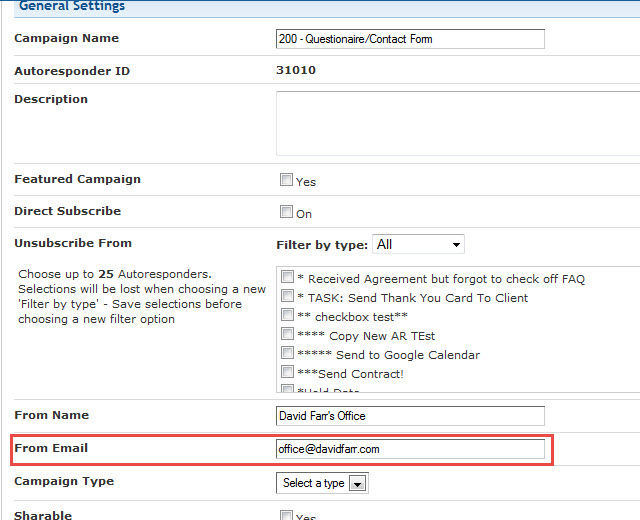Click the Campaign Name text field
This screenshot has height=520, width=640.
(x=410, y=39)
